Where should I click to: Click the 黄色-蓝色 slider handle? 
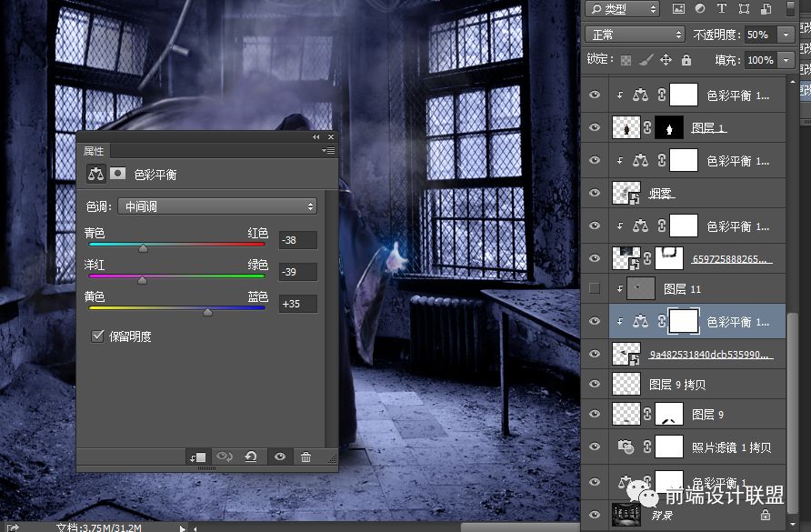[207, 312]
